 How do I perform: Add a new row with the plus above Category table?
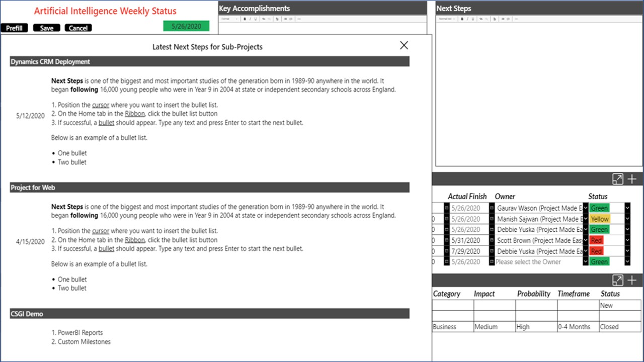[x=632, y=281]
